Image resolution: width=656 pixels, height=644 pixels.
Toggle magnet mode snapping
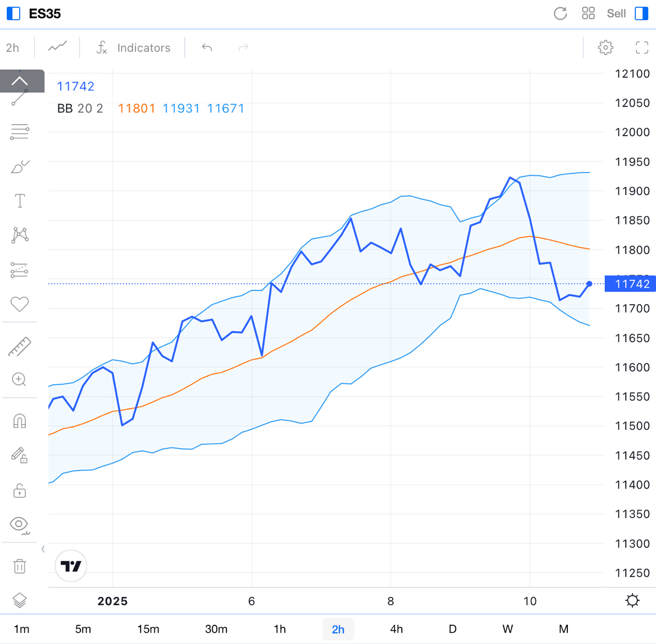pos(20,421)
